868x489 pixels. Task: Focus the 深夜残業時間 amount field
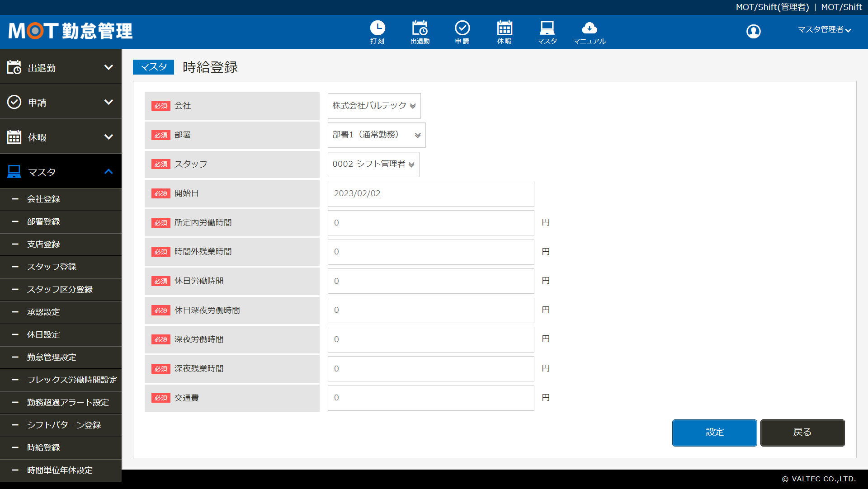pyautogui.click(x=431, y=369)
